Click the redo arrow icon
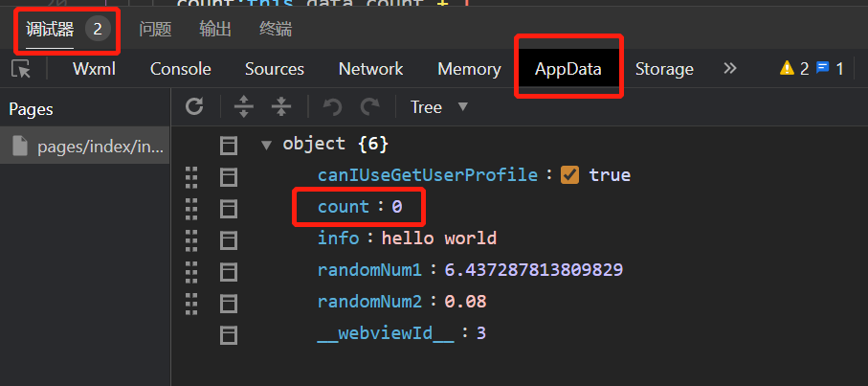 coord(369,106)
